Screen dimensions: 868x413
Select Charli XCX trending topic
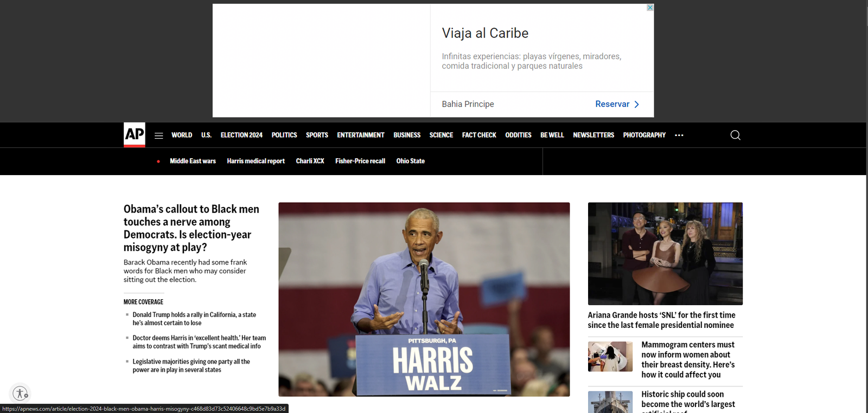tap(310, 161)
